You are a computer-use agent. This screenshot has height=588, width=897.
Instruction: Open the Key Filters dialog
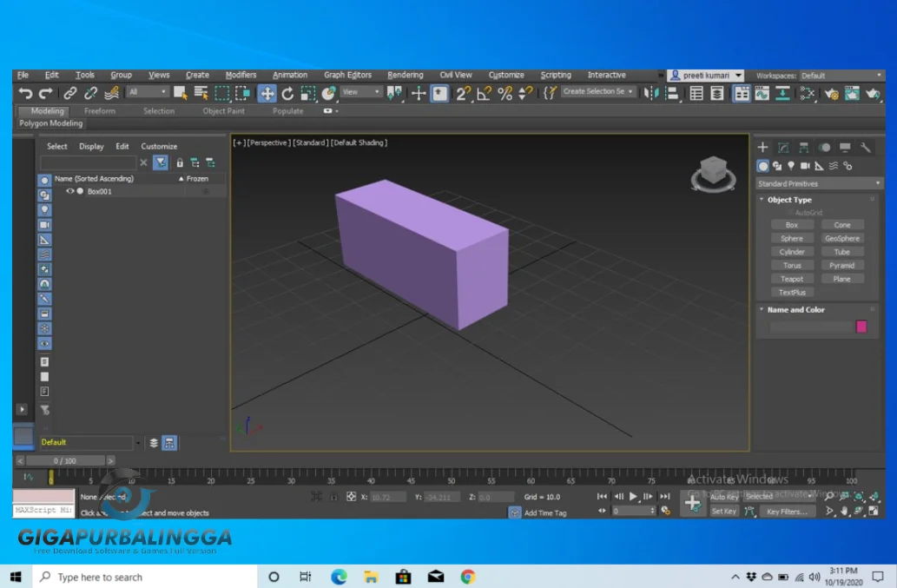click(x=788, y=511)
